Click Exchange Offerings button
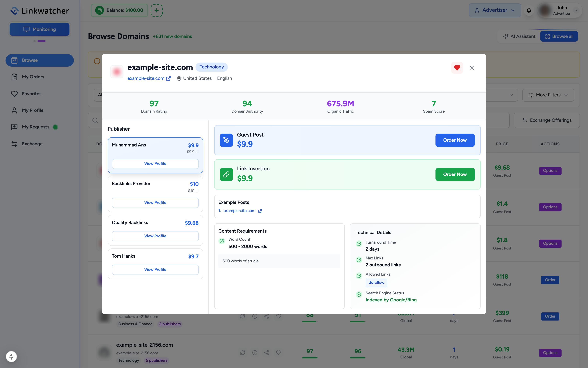Viewport: 588px width, 368px height. (x=547, y=120)
